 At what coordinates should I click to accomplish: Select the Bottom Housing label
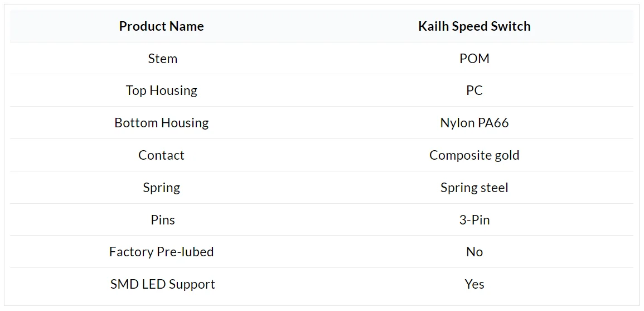pos(161,123)
